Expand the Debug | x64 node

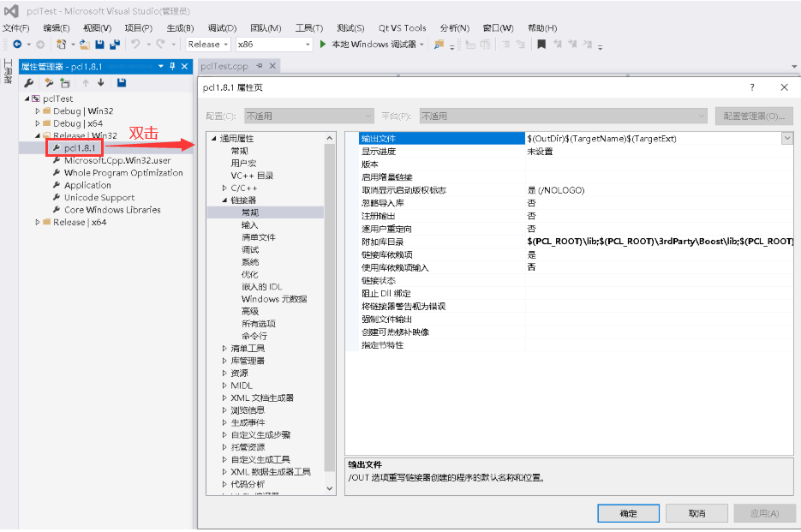click(x=38, y=123)
